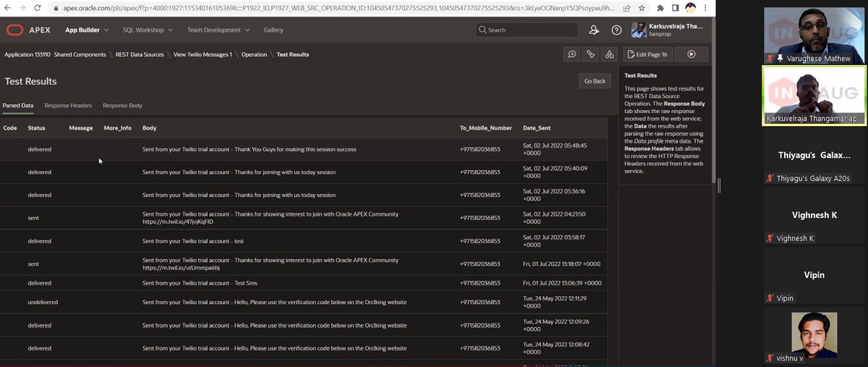Click muted mic icon for Thiyagu's Galaxy A20s
Image resolution: width=868 pixels, height=367 pixels.
[770, 178]
